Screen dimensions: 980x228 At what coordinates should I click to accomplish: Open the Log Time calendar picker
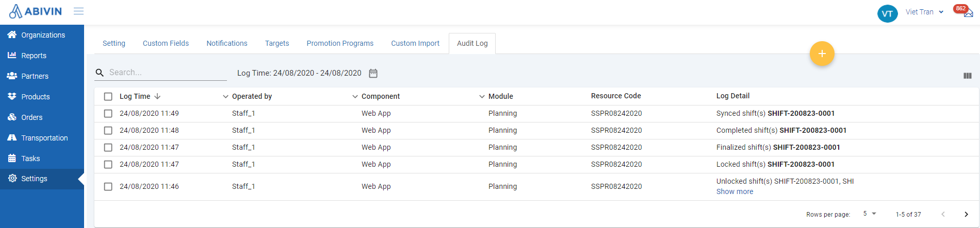point(373,73)
